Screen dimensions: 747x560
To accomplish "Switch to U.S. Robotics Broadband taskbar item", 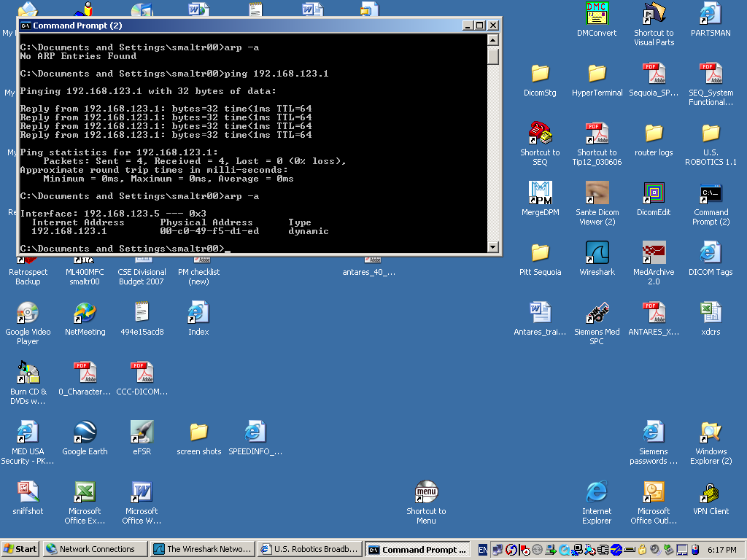I will (309, 549).
